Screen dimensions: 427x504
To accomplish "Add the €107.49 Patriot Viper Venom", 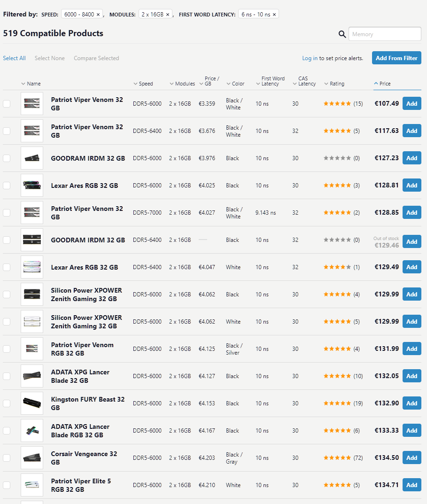I will tap(412, 103).
